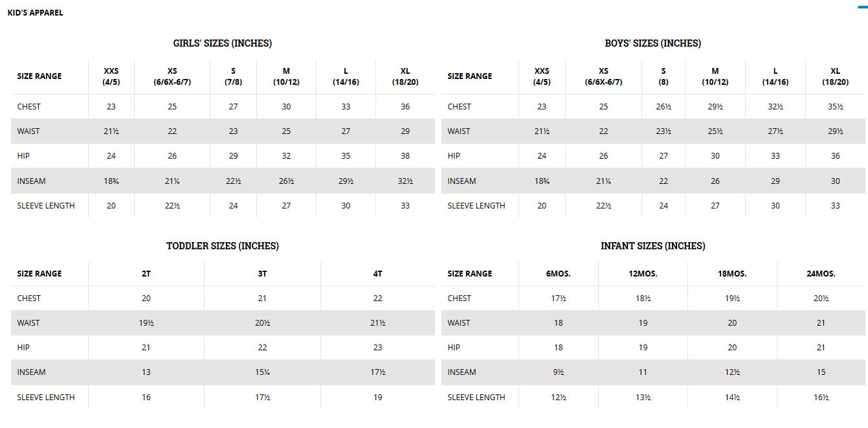Select the Girls' Sizes (Inches) table title

pos(223,43)
